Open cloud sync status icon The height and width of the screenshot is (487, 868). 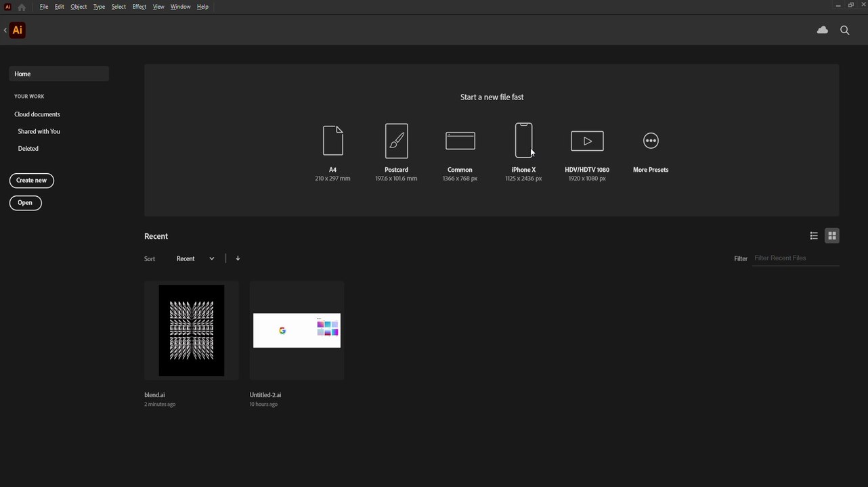tap(823, 30)
